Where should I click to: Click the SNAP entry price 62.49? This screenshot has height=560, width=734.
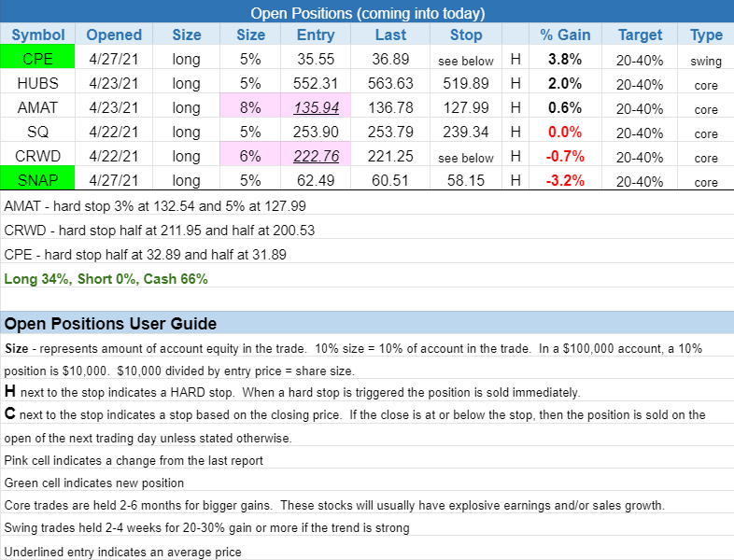(x=316, y=180)
